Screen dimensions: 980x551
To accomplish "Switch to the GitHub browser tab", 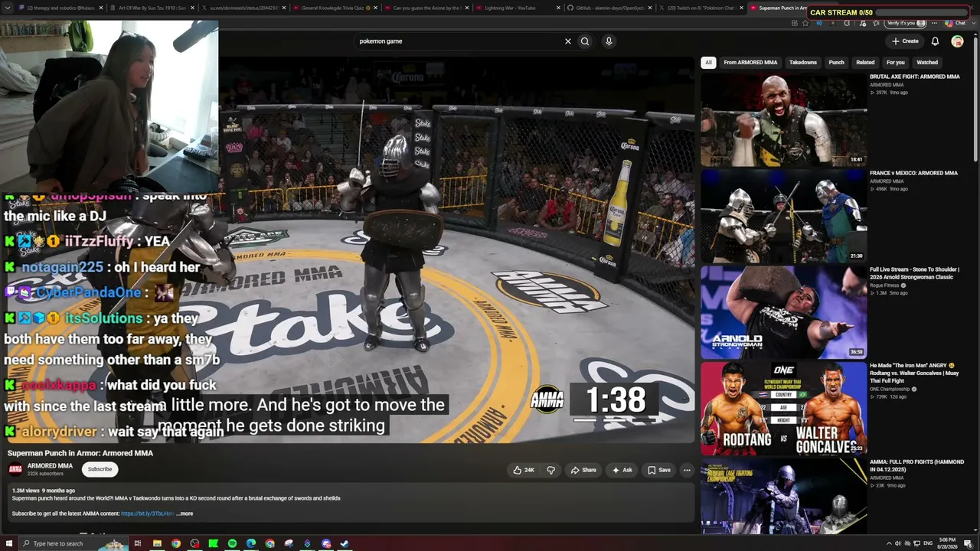I will [x=609, y=8].
